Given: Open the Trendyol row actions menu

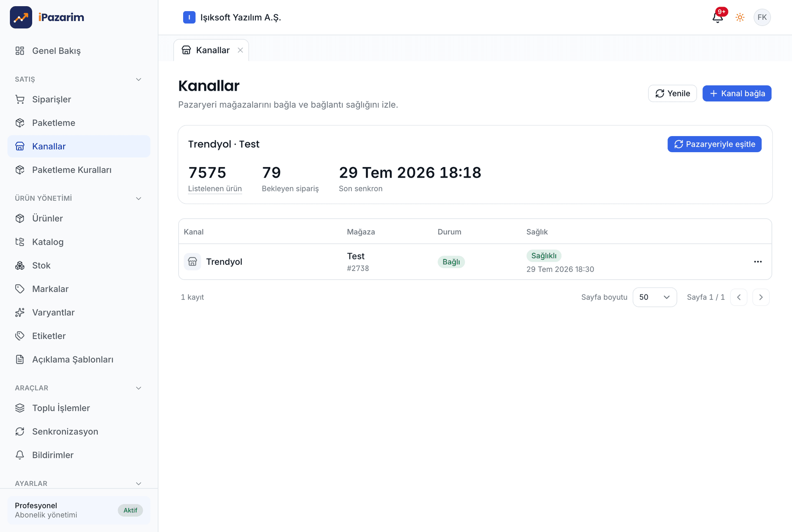Looking at the screenshot, I should (758, 262).
